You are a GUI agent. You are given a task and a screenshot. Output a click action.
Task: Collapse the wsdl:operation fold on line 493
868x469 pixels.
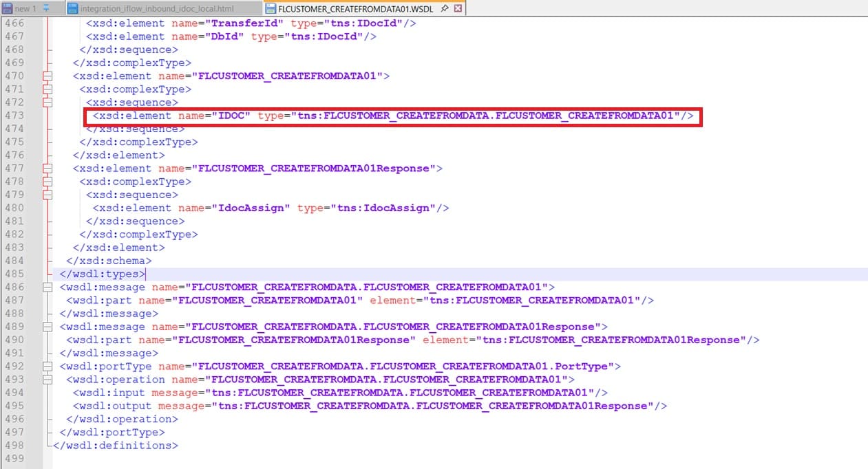[x=47, y=380]
